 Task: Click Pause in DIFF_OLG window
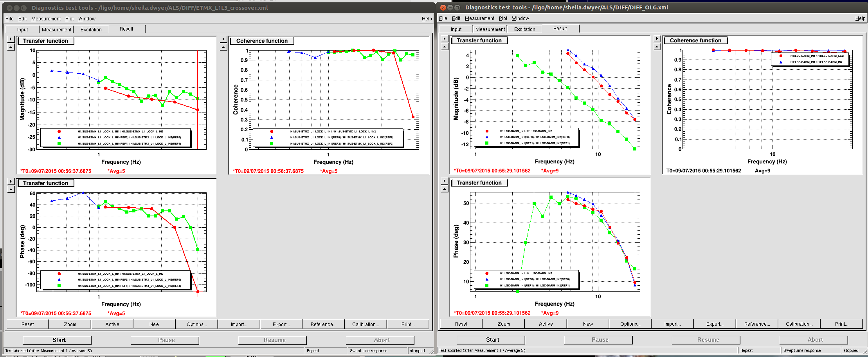pyautogui.click(x=598, y=339)
